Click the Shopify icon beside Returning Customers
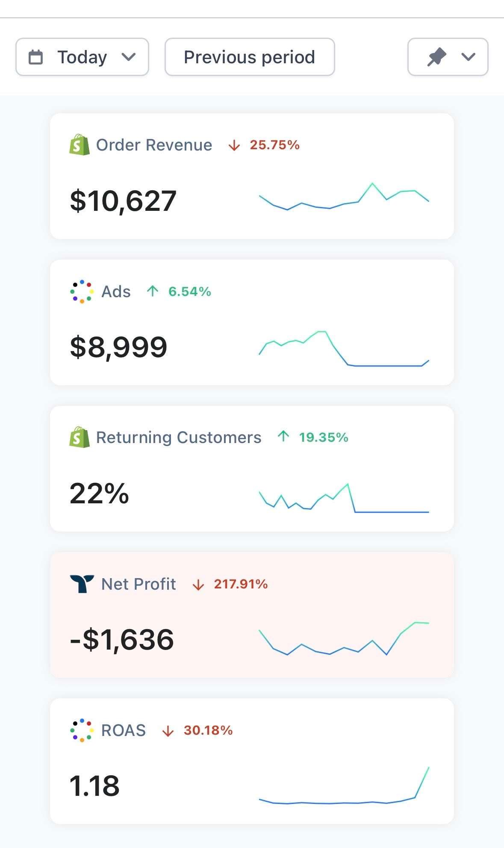This screenshot has height=848, width=504. click(x=80, y=437)
